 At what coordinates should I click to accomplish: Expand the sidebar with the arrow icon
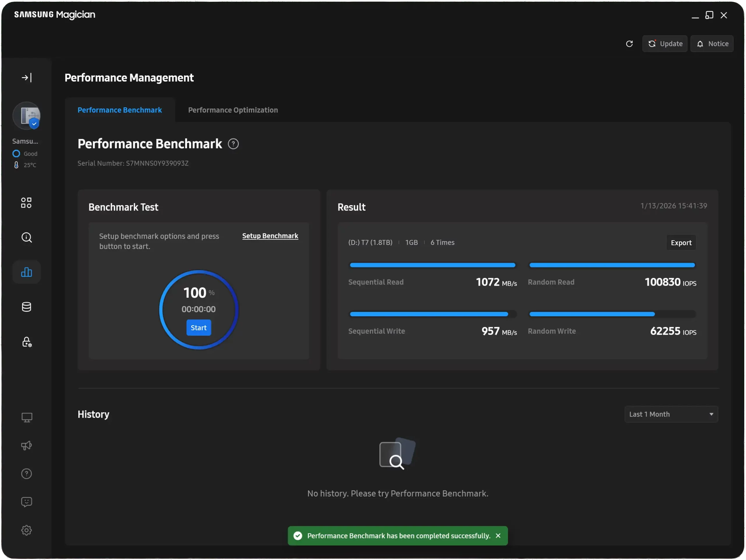tap(27, 78)
